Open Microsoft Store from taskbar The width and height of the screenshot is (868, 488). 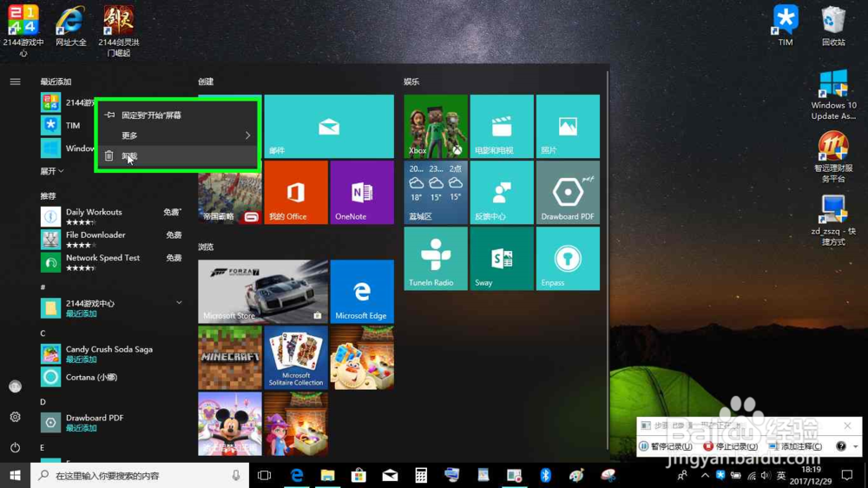358,475
